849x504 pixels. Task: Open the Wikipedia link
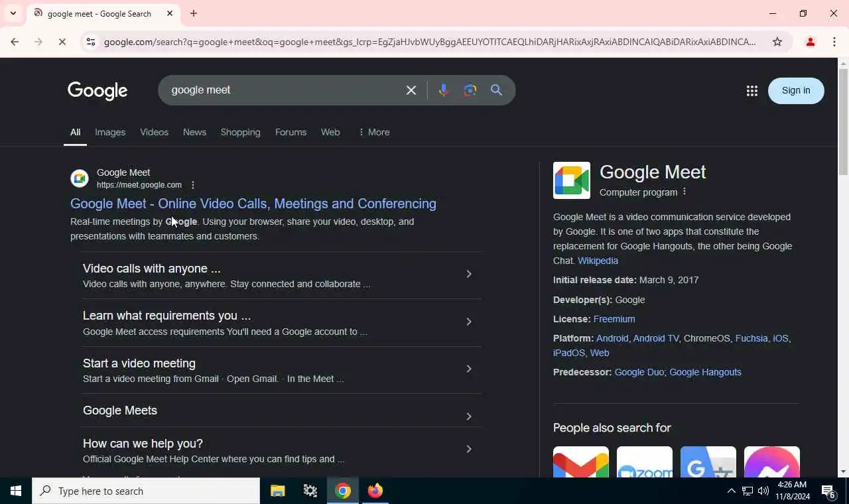(598, 261)
